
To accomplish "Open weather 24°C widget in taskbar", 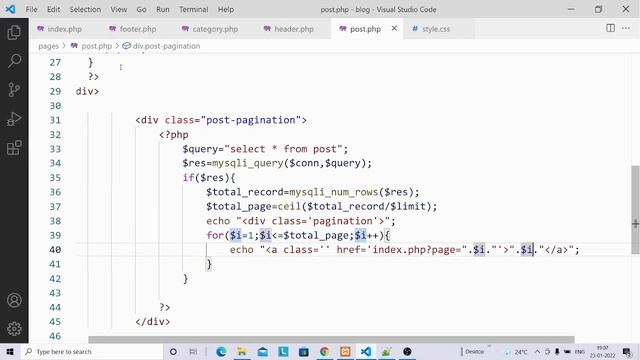I will pos(516,351).
